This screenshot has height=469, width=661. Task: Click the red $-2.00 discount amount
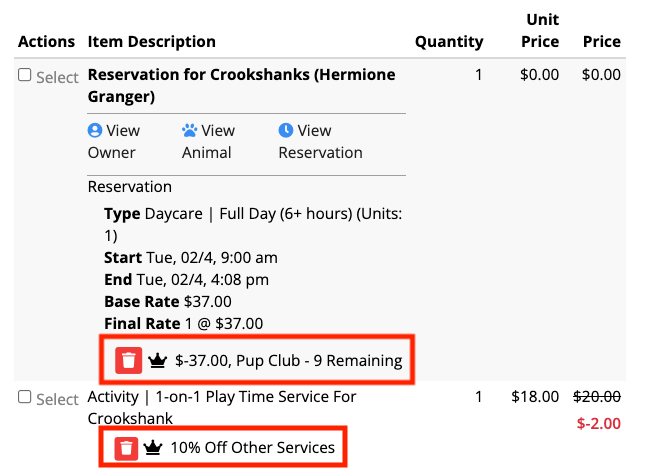tap(599, 423)
